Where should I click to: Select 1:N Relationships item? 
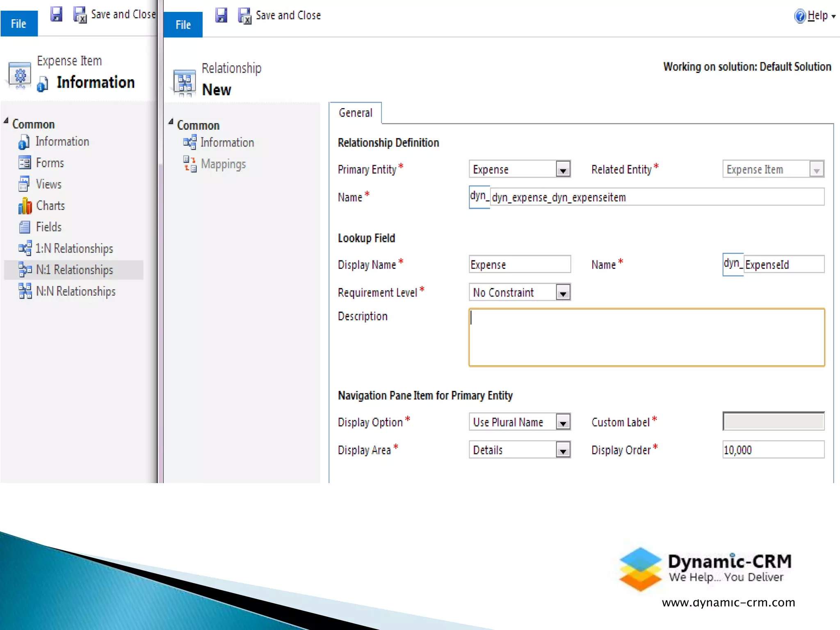(74, 248)
